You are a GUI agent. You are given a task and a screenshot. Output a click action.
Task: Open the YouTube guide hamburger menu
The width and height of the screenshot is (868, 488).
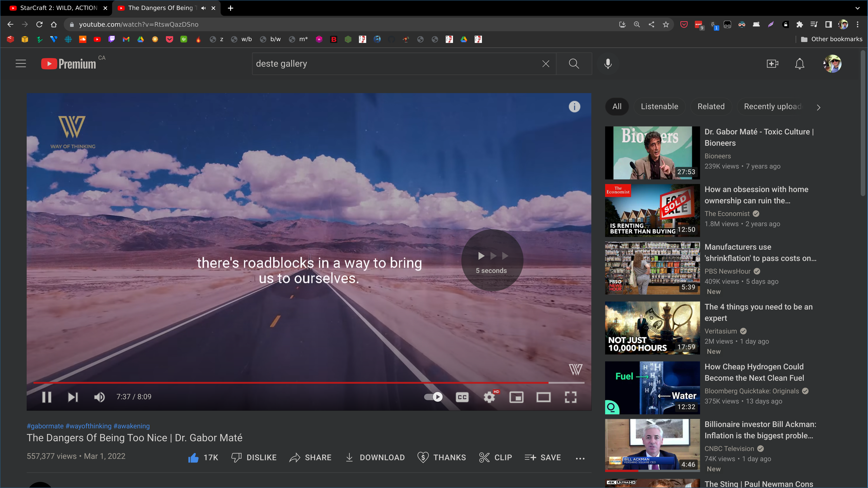coord(21,64)
